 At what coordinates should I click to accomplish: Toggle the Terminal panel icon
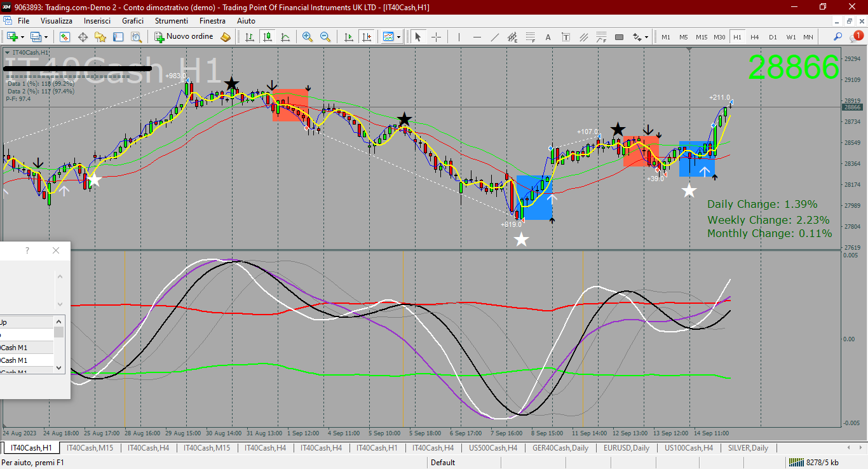(117, 37)
